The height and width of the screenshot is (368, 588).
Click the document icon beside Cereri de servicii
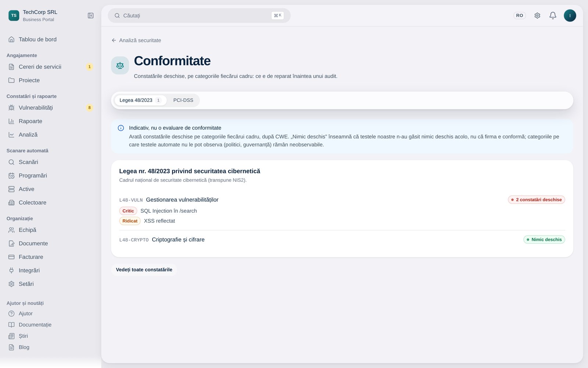tap(11, 67)
